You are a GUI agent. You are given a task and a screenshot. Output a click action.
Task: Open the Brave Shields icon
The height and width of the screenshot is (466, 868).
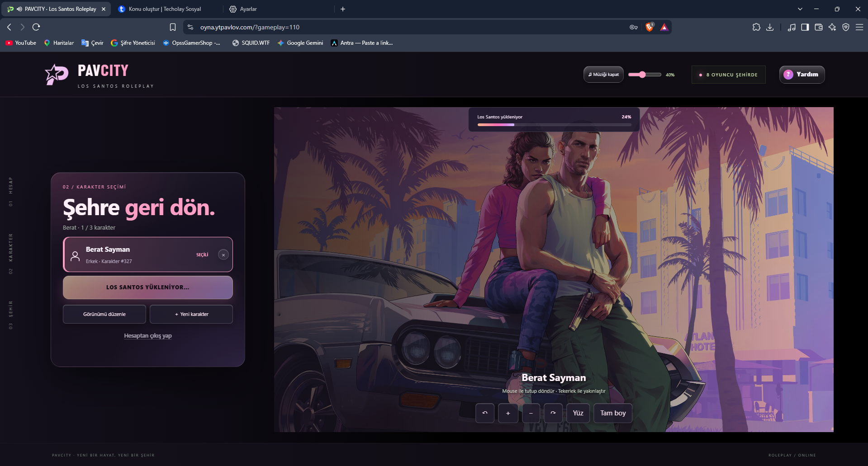tap(650, 27)
